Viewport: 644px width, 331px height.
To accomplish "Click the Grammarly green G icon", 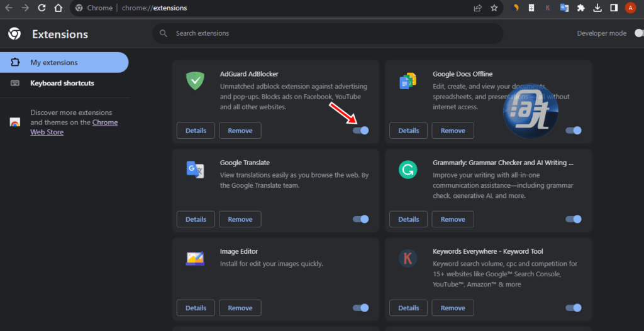I will [x=408, y=170].
